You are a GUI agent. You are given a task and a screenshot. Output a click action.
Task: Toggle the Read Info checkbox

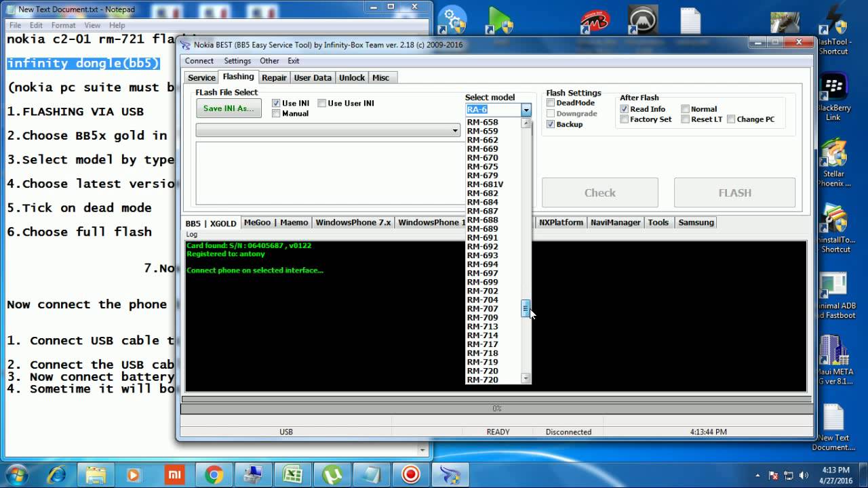(x=624, y=108)
